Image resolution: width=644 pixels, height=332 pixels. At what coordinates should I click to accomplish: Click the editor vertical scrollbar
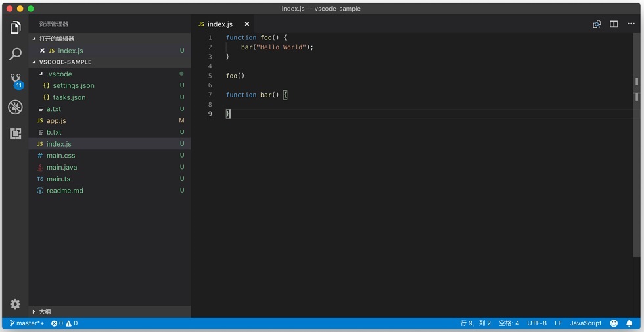[637, 145]
